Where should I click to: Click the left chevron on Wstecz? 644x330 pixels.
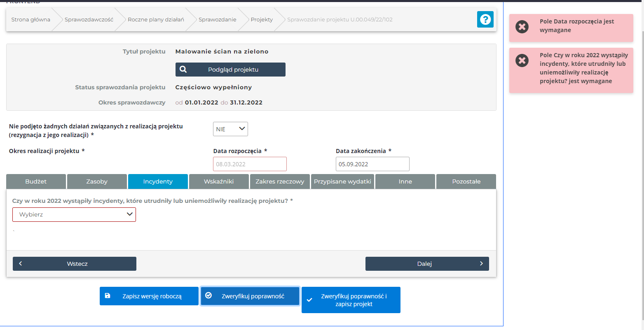coord(21,264)
